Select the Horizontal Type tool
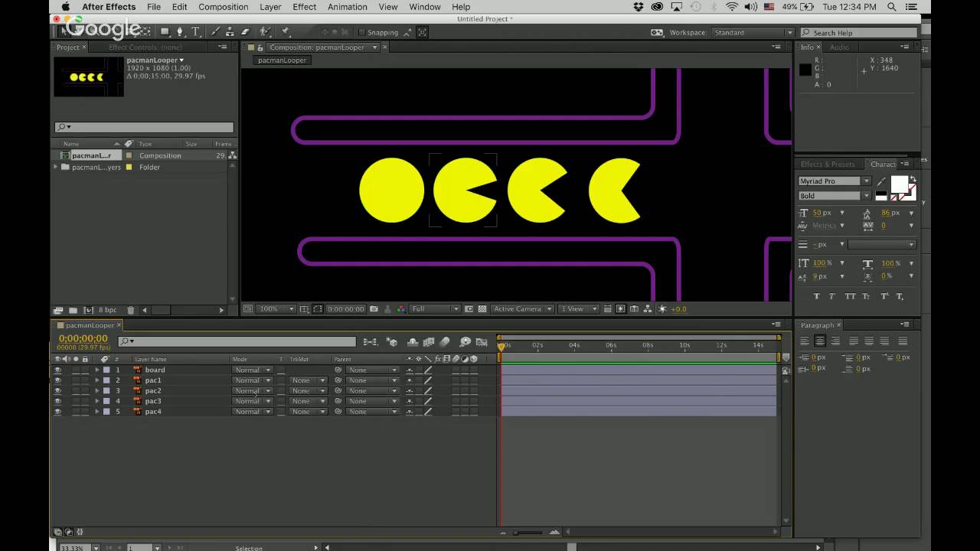 click(x=195, y=32)
